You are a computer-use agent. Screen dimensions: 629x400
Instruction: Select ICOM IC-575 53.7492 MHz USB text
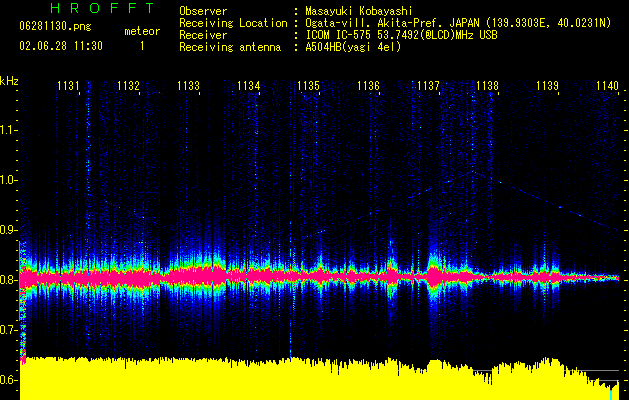click(x=401, y=35)
